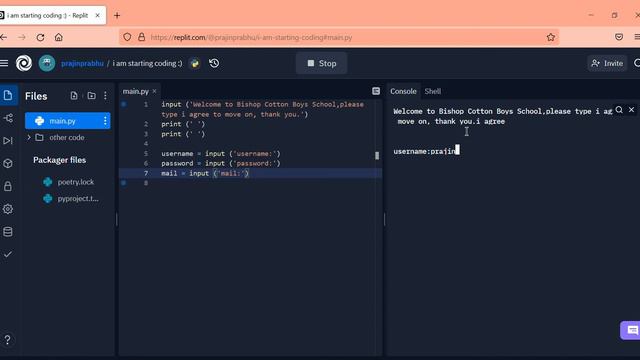
Task: Open the Debugger sidebar icon
Action: pyautogui.click(x=8, y=141)
